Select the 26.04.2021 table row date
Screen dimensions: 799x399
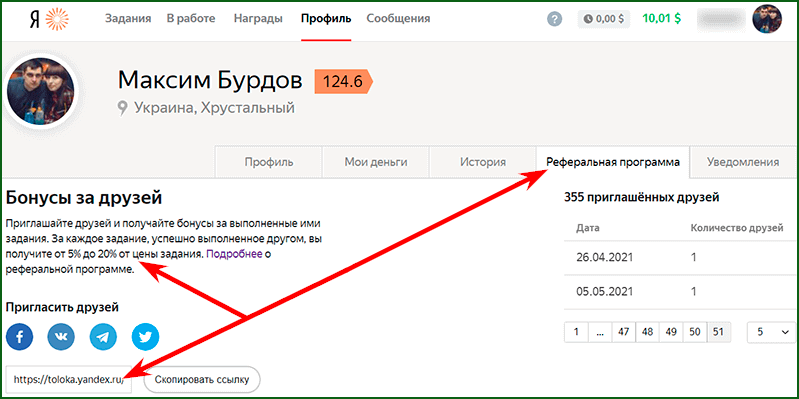[x=604, y=257]
